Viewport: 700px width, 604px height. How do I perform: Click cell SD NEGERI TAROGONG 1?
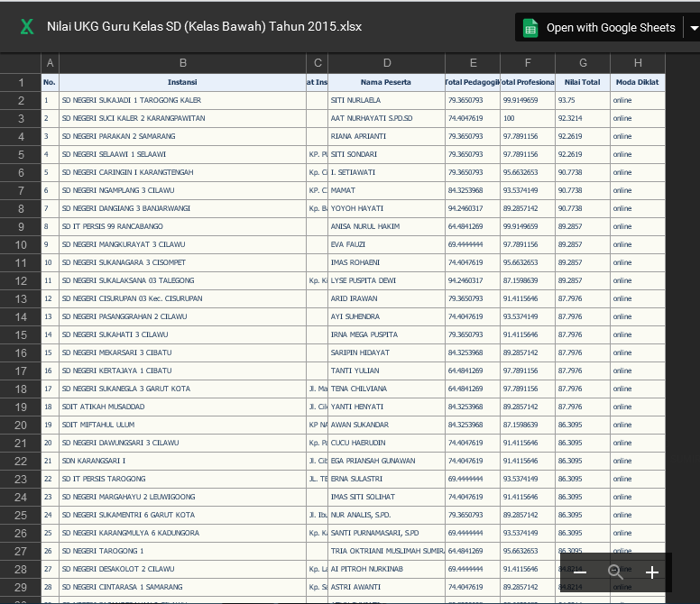[182, 551]
